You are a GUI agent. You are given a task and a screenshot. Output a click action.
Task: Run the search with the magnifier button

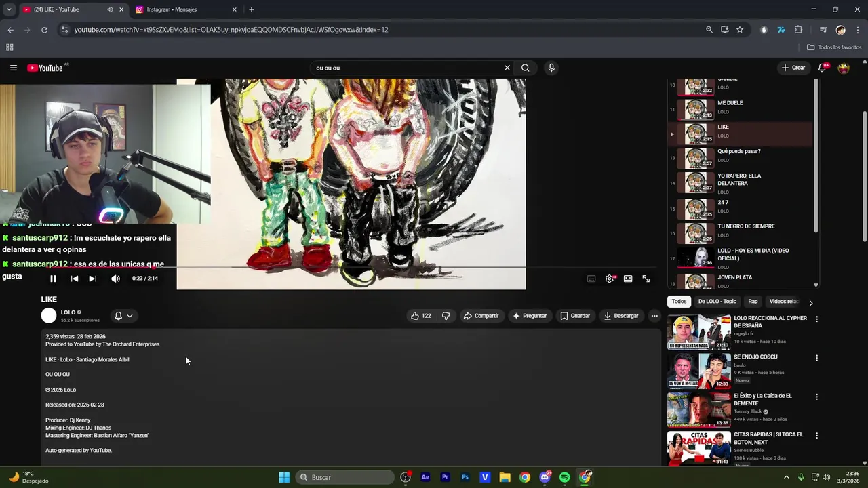[x=525, y=68]
